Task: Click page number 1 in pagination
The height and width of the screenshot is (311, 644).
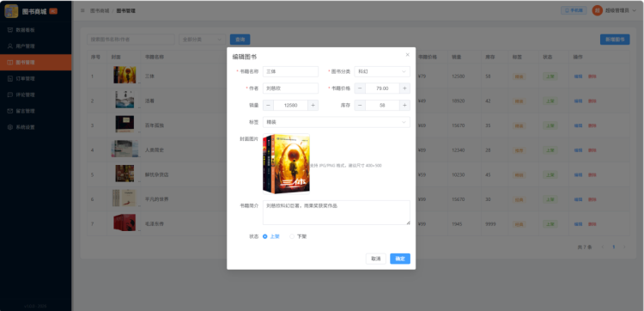Action: click(614, 247)
